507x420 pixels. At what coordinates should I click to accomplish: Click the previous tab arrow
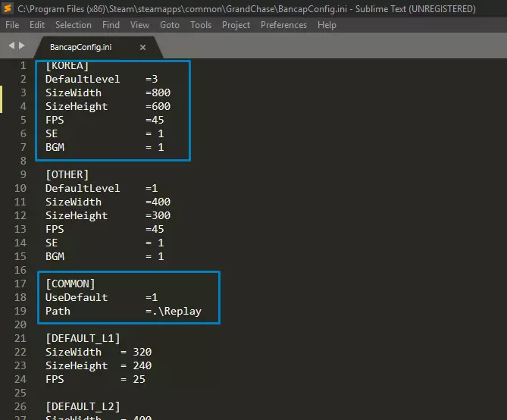coord(11,45)
